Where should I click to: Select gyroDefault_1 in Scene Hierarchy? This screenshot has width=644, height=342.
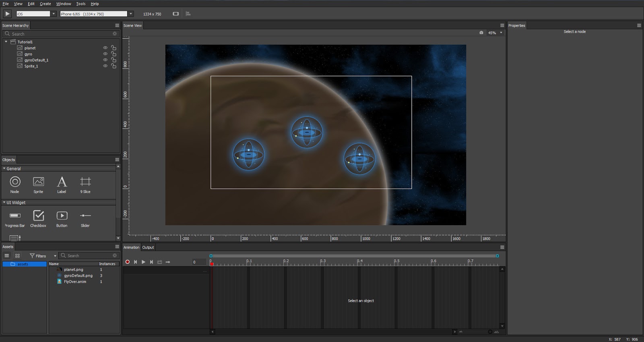36,60
